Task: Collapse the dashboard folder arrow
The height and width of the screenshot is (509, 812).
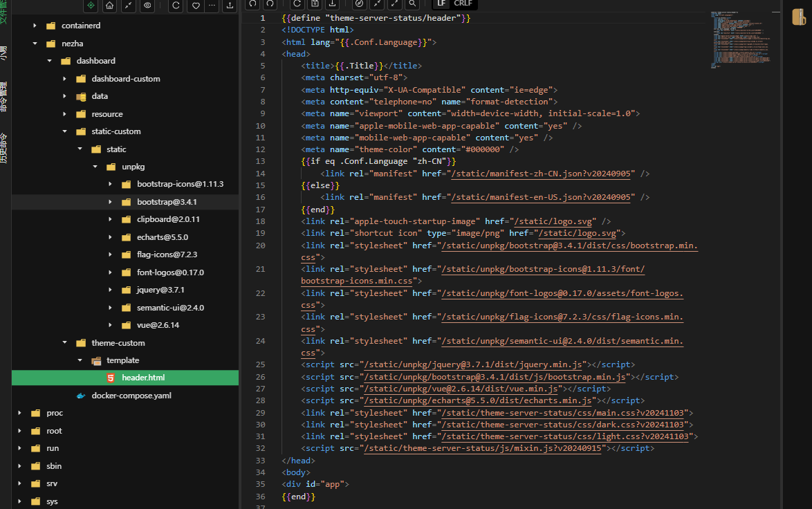Action: [50, 61]
